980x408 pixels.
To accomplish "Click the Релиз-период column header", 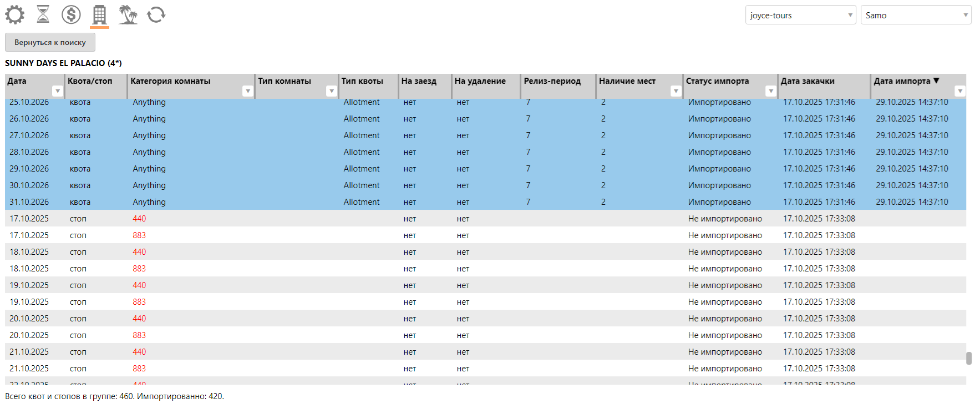I will coord(552,81).
